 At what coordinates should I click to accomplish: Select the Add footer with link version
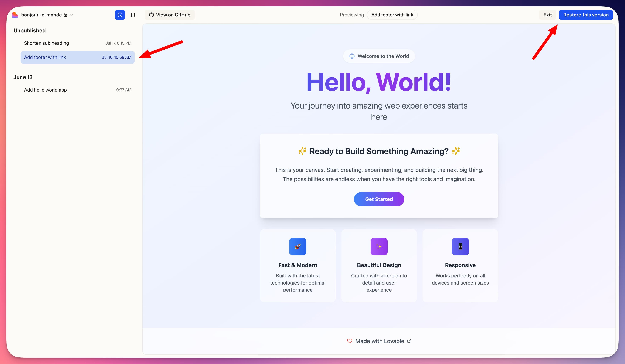click(x=78, y=57)
